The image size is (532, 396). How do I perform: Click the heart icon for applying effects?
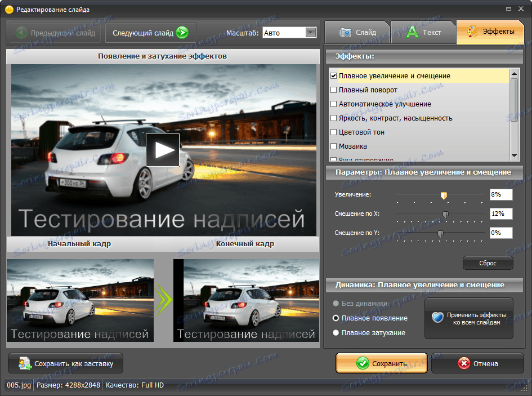pyautogui.click(x=437, y=318)
